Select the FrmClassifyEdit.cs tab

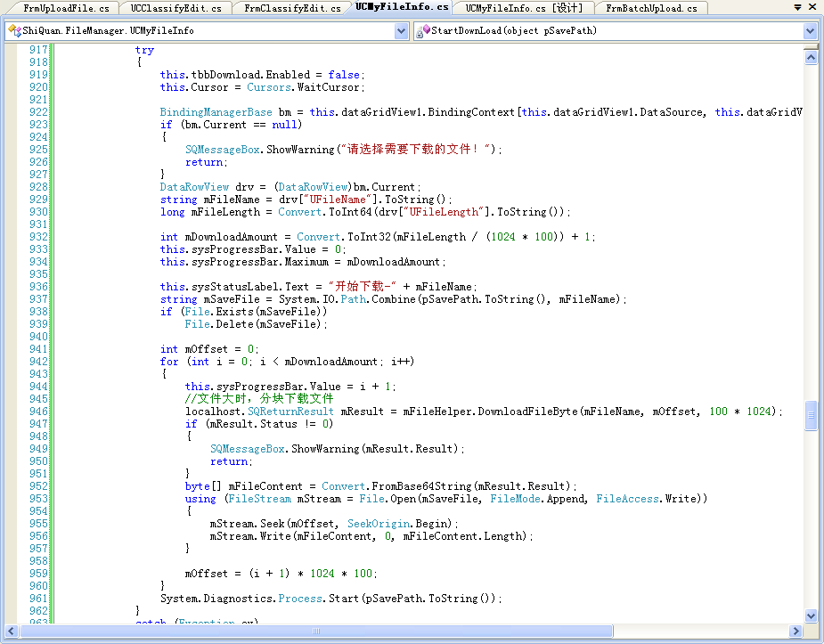tap(292, 8)
